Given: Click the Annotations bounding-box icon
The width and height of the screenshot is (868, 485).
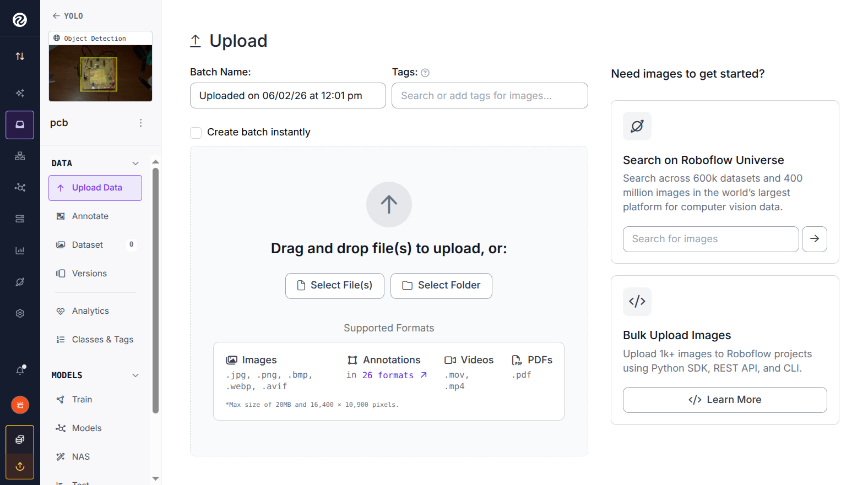Looking at the screenshot, I should click(x=352, y=360).
